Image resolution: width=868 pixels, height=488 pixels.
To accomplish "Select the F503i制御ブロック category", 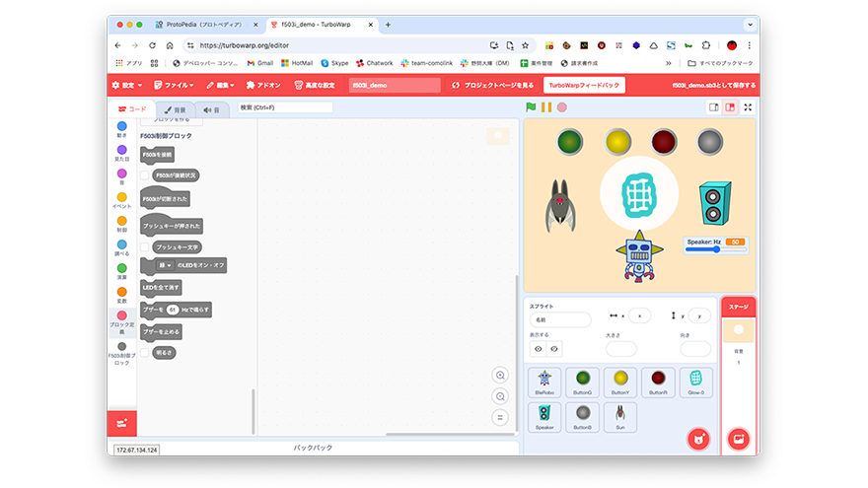I will tap(121, 354).
